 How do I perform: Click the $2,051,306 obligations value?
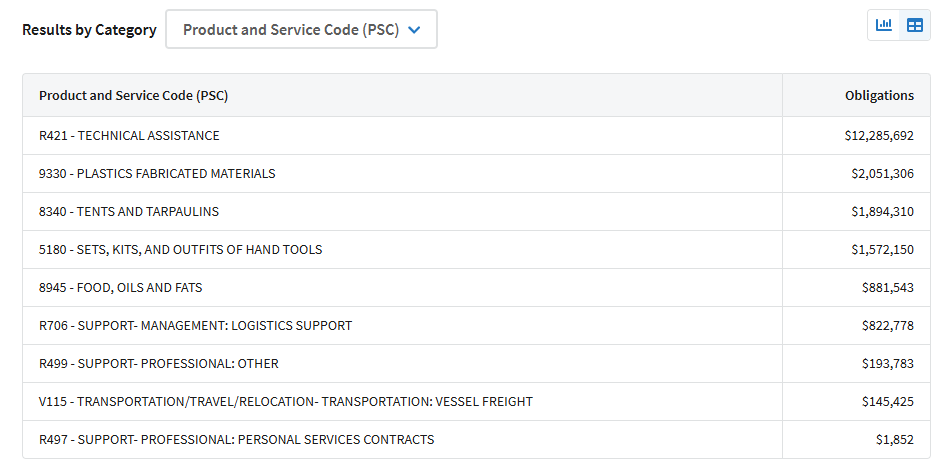(882, 174)
